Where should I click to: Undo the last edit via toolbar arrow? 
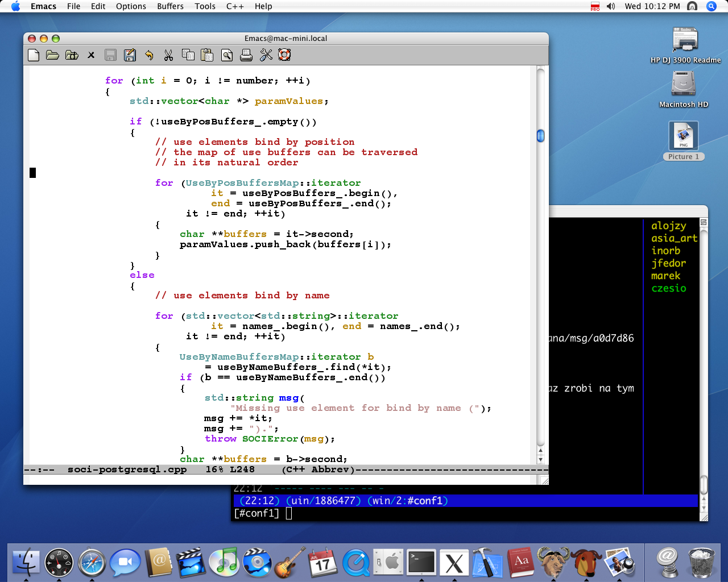(149, 55)
